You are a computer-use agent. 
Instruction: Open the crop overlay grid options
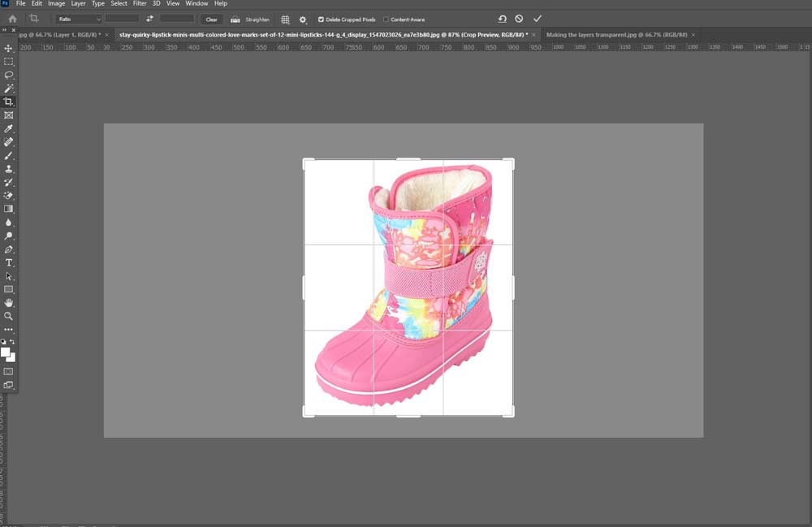click(285, 19)
